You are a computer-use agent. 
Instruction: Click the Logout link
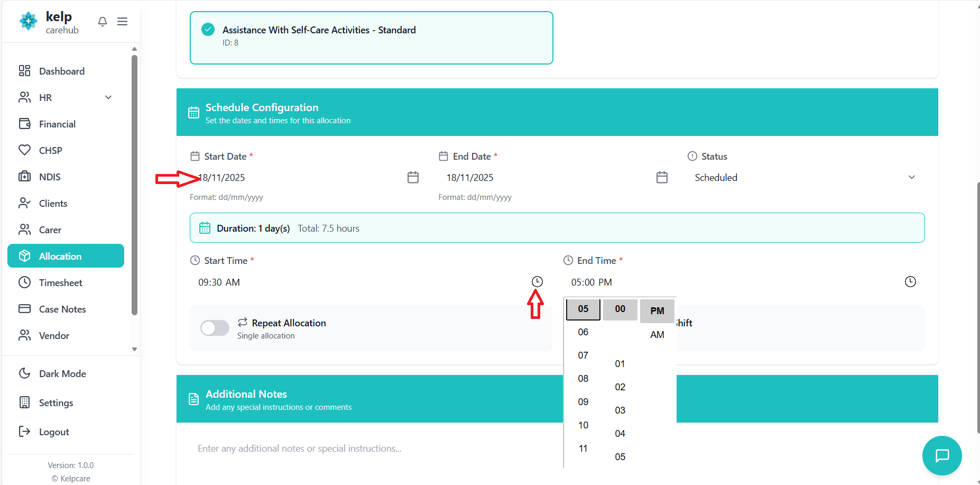[53, 432]
